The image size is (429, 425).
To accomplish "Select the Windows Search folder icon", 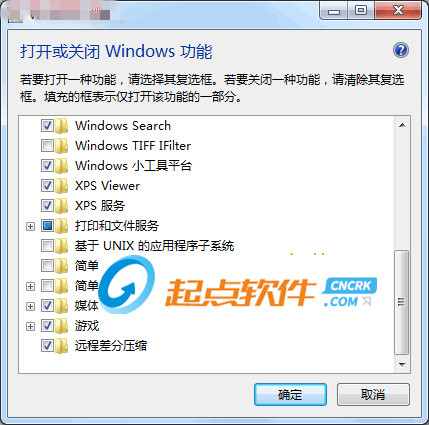I will click(x=62, y=126).
